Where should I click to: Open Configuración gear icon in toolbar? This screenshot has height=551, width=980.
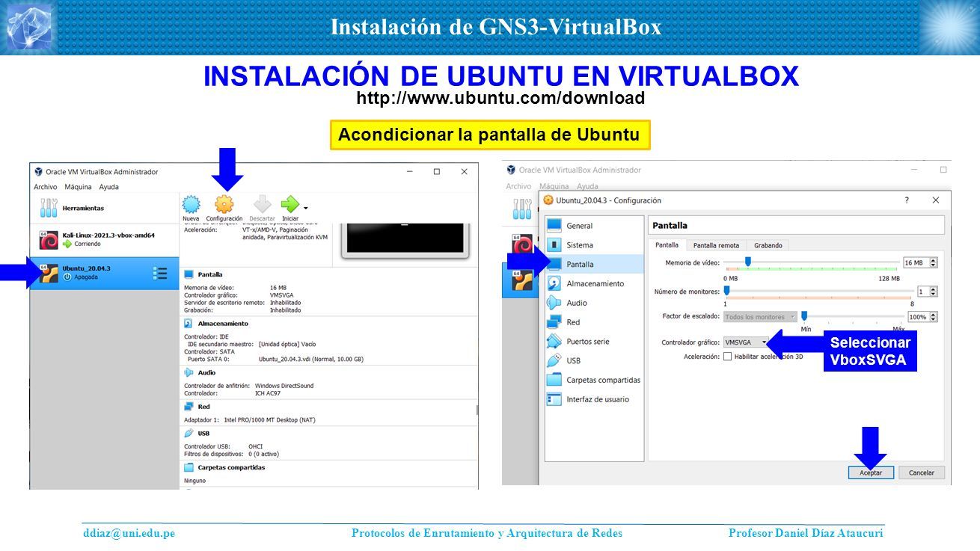pos(224,205)
